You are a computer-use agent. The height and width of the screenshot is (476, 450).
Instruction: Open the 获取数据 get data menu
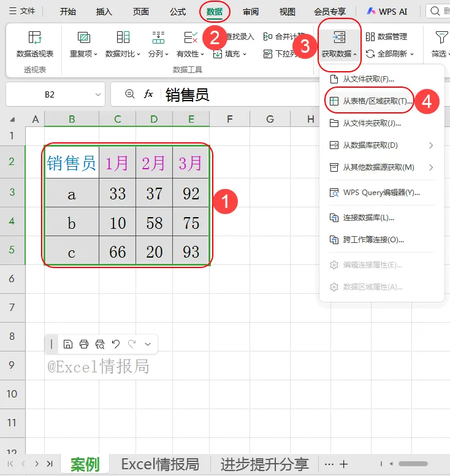(x=339, y=44)
